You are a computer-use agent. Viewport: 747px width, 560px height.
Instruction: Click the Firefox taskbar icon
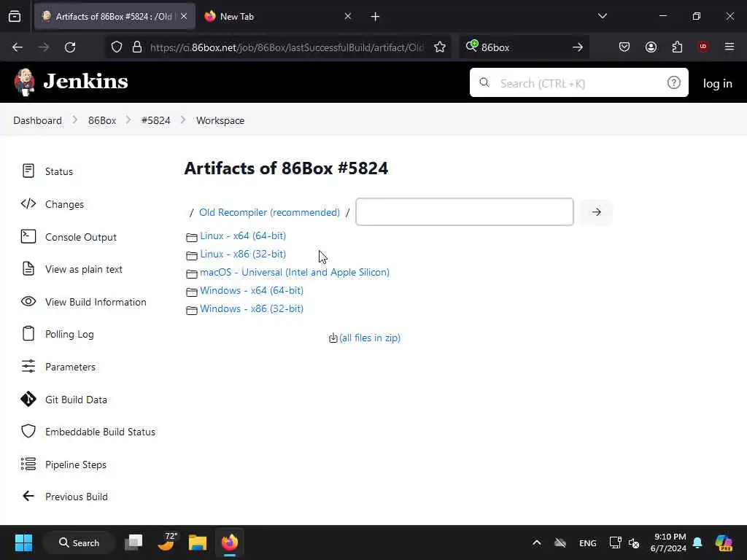pyautogui.click(x=230, y=542)
